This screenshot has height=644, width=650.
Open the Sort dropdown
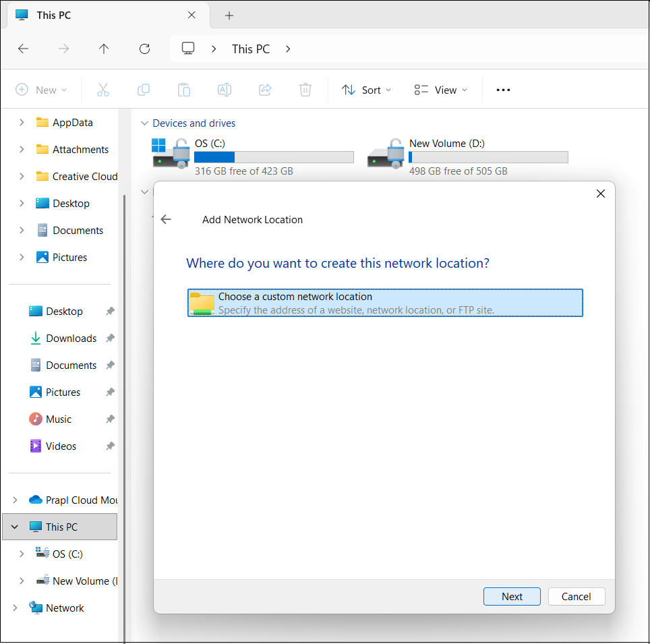[366, 90]
